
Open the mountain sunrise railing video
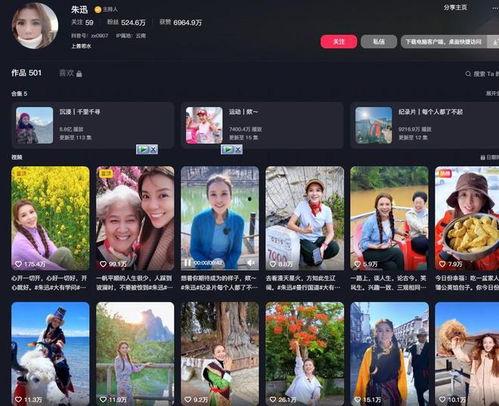(135, 354)
